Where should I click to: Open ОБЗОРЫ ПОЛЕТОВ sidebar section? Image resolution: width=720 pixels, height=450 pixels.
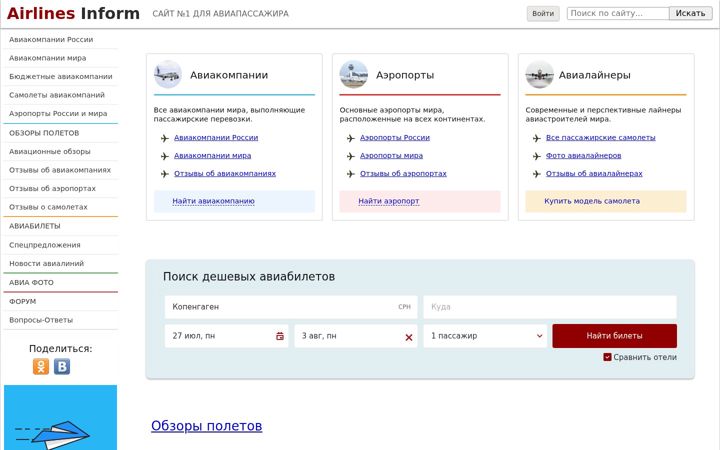tap(60, 133)
